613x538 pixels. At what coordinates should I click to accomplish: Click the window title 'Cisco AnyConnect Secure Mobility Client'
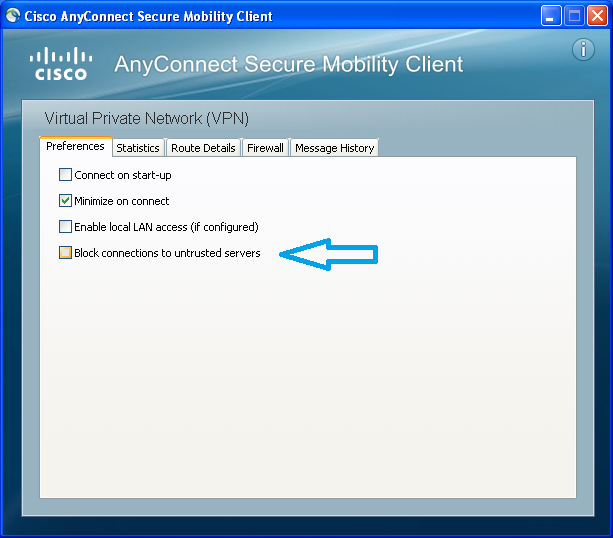click(148, 16)
